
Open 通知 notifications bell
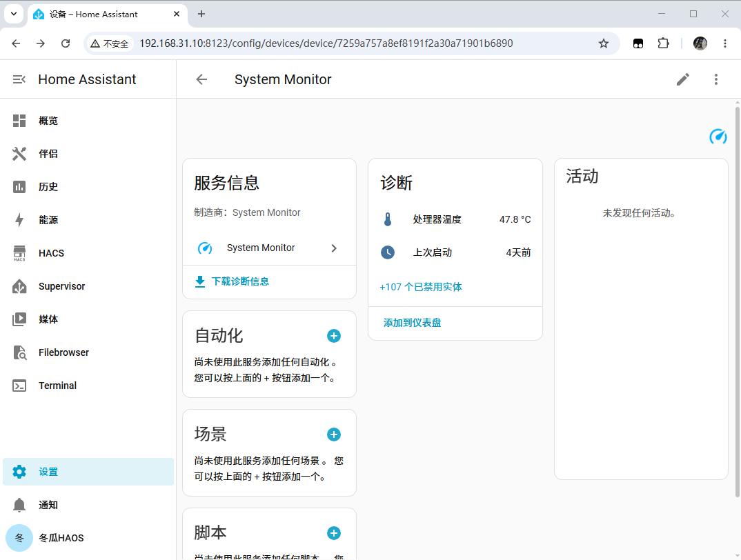coord(88,505)
